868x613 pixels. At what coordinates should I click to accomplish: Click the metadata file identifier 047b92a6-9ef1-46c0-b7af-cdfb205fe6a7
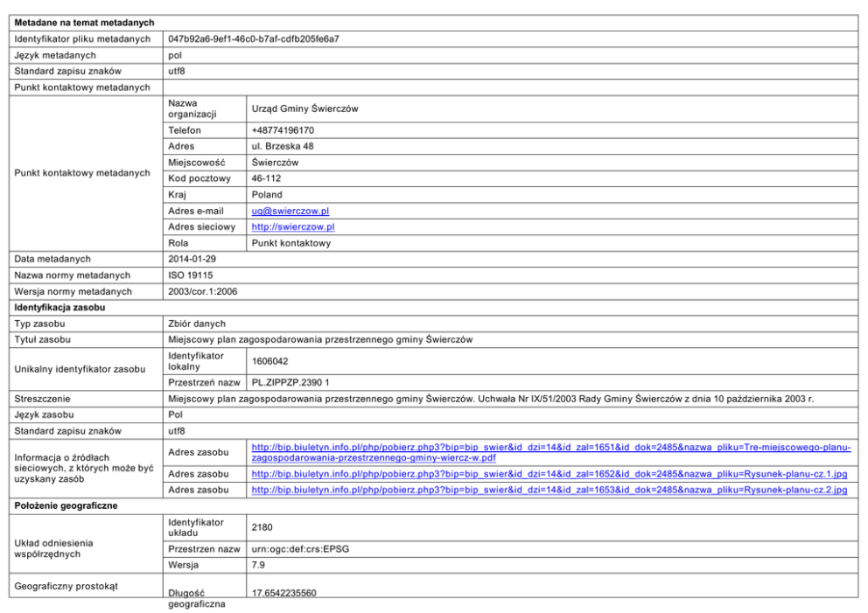coord(253,39)
